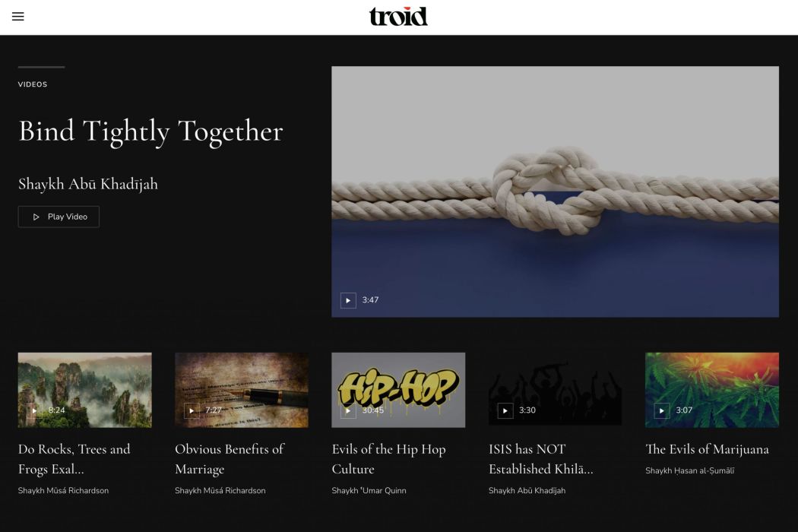Click the Shaykh Ḥasan al-Ṣumālī author name
Viewport: 798px width, 532px height.
point(689,471)
